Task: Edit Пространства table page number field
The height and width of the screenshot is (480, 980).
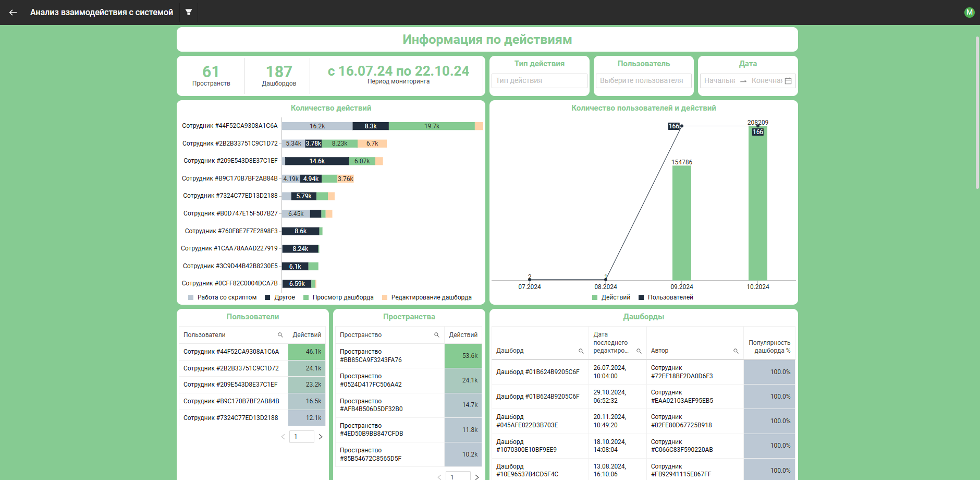Action: click(x=458, y=477)
